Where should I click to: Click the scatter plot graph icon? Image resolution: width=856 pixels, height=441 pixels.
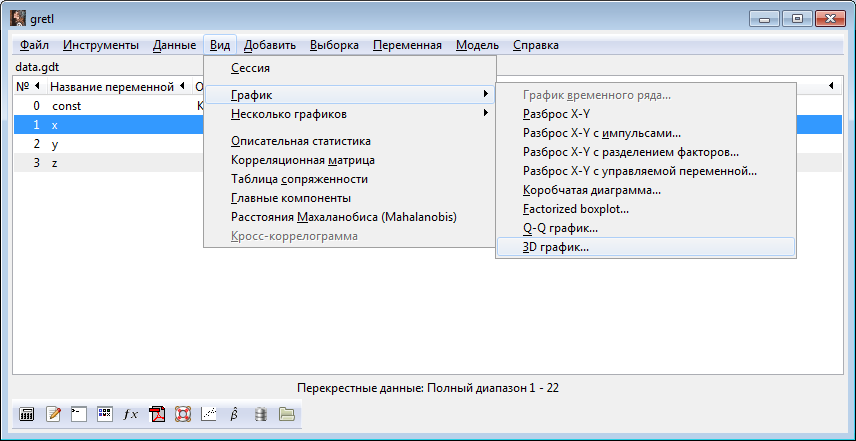coord(208,414)
